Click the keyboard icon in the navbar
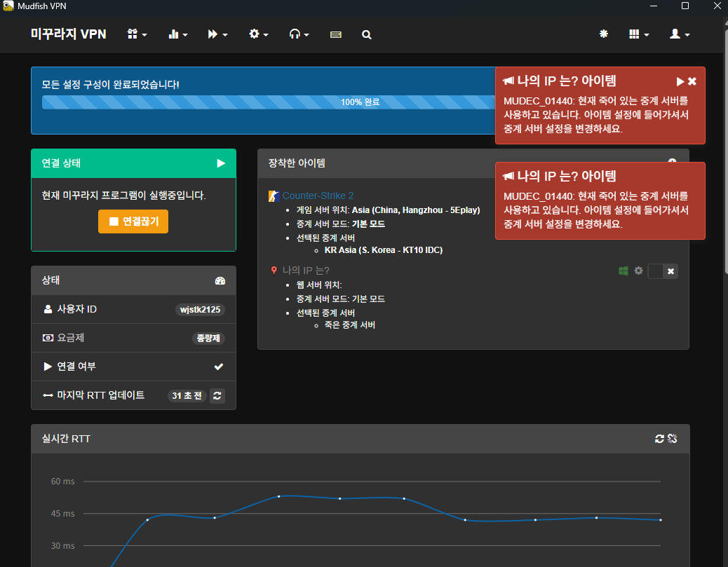 pos(335,34)
